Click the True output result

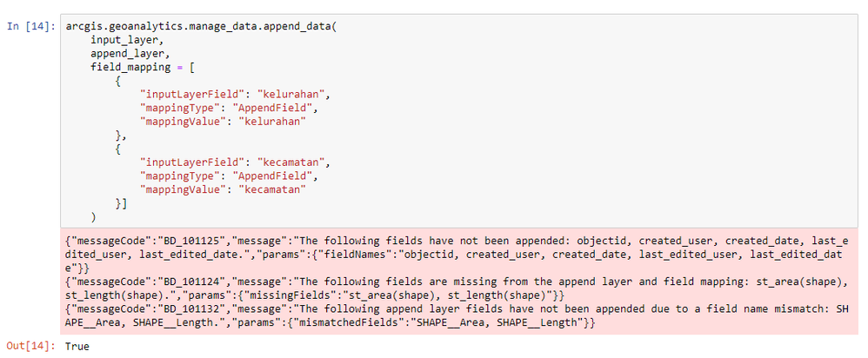pyautogui.click(x=77, y=346)
